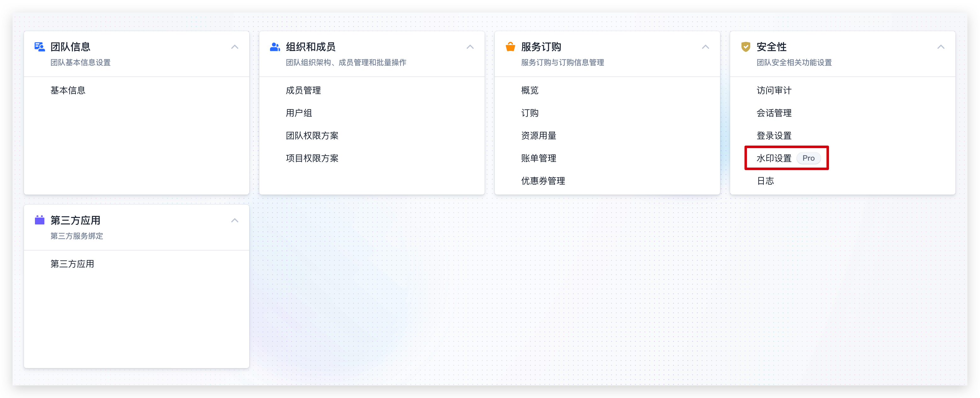The height and width of the screenshot is (398, 980).
Task: Collapse the 第三方应用 card chevron
Action: (235, 220)
